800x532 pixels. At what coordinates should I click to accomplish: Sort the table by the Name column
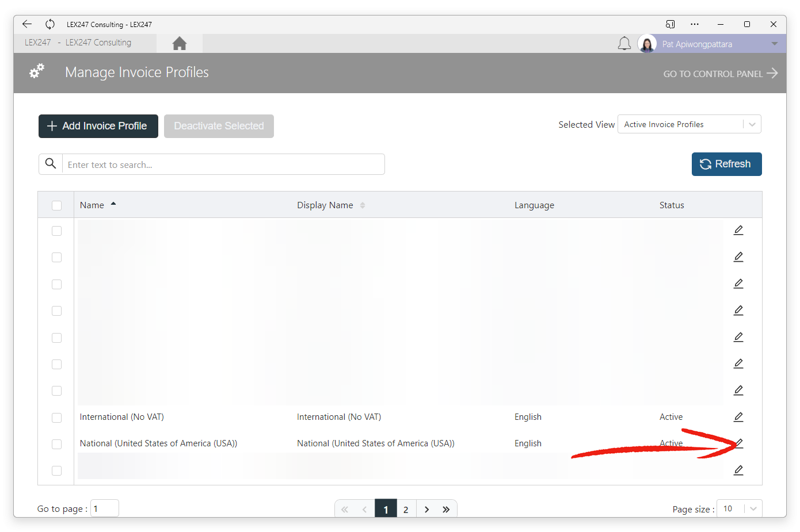pos(98,205)
